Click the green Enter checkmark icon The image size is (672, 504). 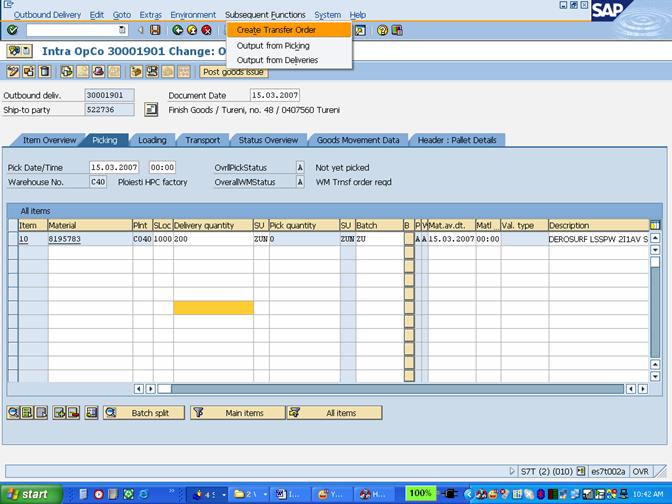point(12,30)
